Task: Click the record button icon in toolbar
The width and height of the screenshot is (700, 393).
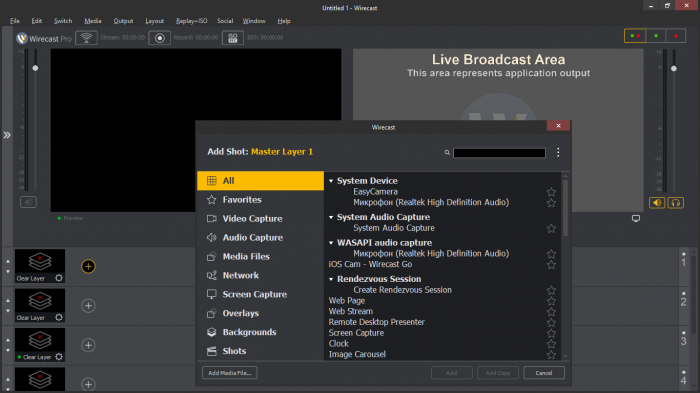Action: pyautogui.click(x=159, y=38)
